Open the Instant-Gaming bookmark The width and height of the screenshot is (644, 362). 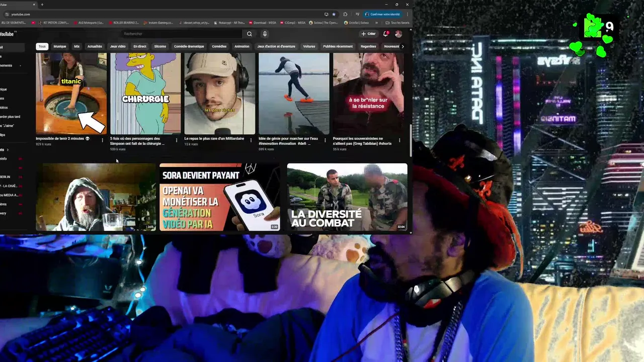pyautogui.click(x=157, y=23)
